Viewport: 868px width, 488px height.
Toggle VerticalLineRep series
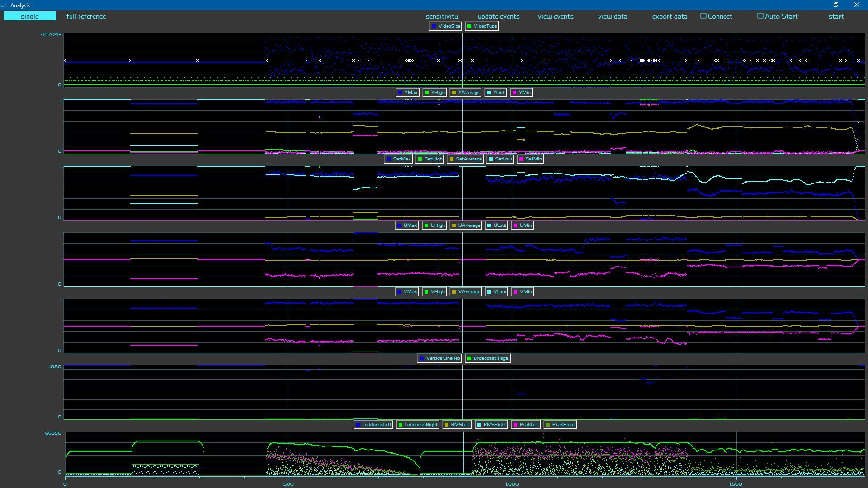coord(439,358)
